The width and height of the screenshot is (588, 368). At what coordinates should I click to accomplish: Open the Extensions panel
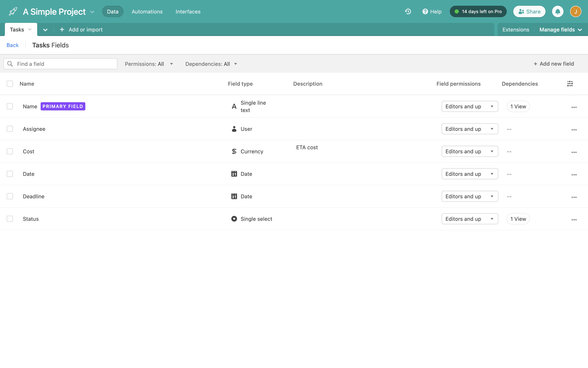coord(516,29)
